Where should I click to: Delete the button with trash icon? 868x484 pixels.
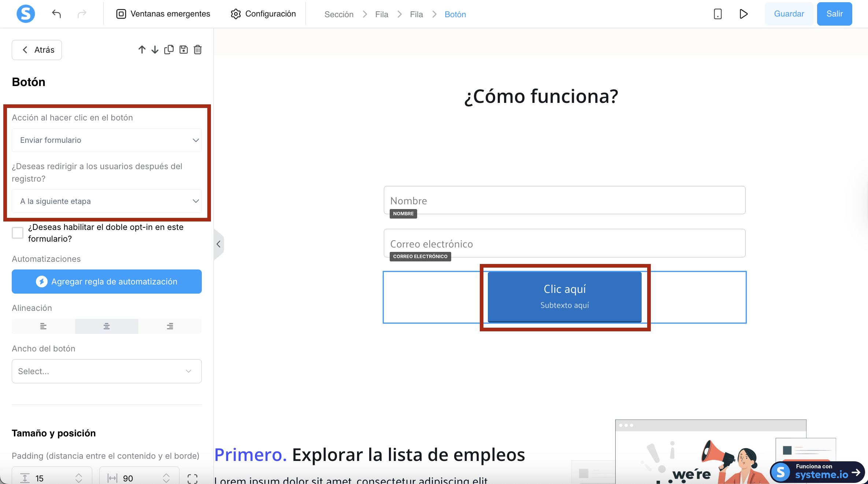198,50
